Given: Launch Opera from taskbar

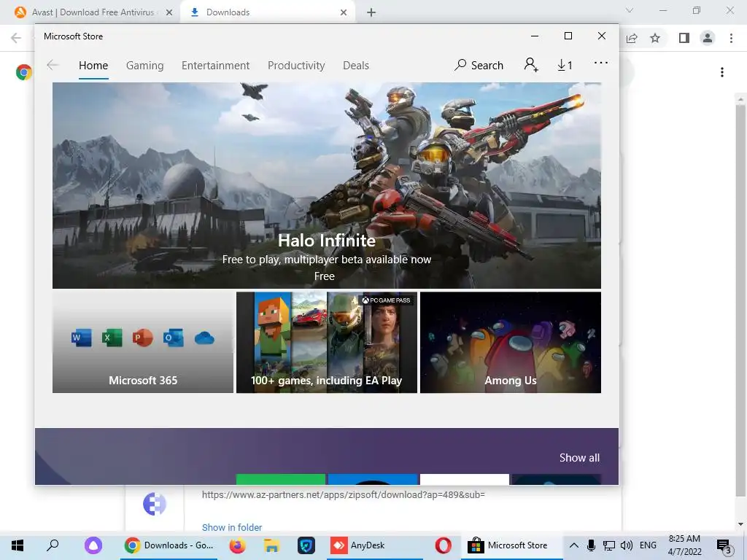Looking at the screenshot, I should click(x=443, y=545).
